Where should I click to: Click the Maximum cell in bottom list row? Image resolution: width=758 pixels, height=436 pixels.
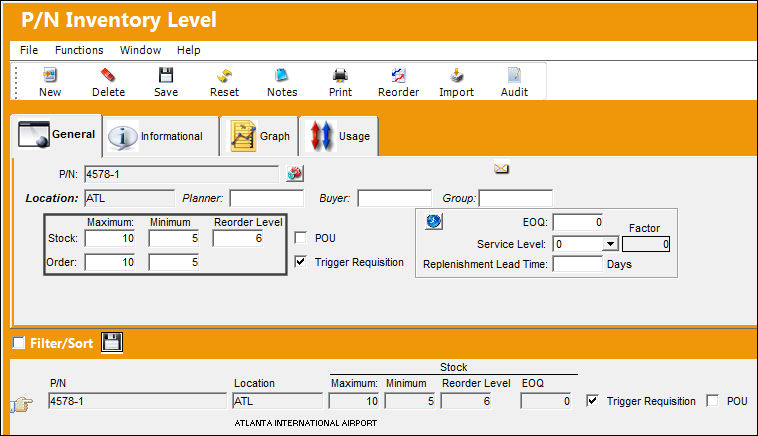click(x=354, y=401)
